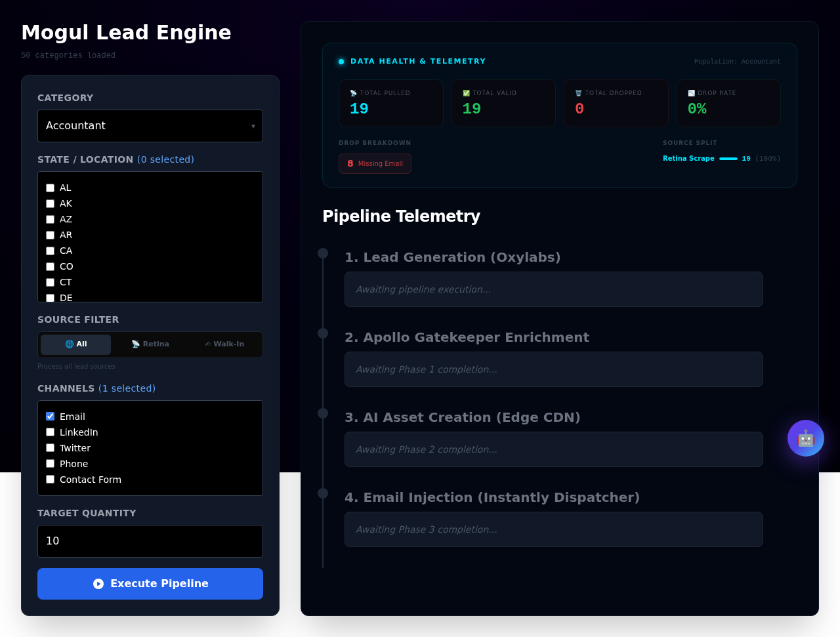Select the All source filter tab
Image resolution: width=840 pixels, height=637 pixels.
click(x=76, y=344)
